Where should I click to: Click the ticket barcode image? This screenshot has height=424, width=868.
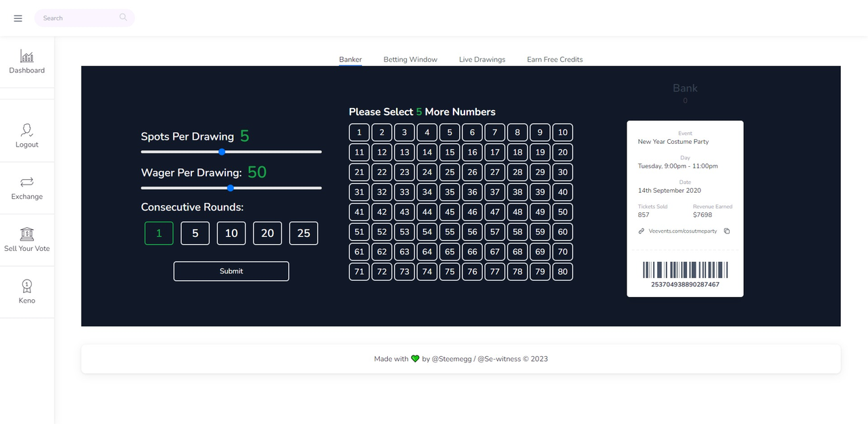pos(685,270)
